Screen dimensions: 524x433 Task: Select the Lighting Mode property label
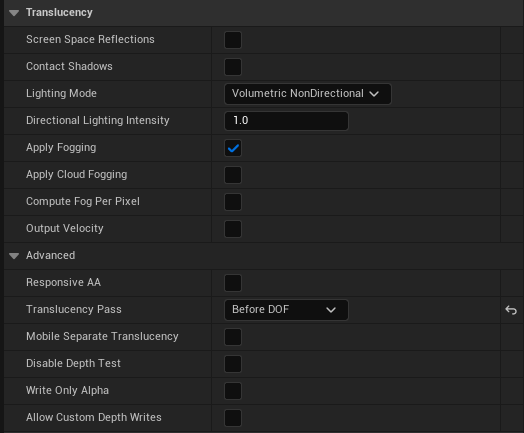[61, 93]
